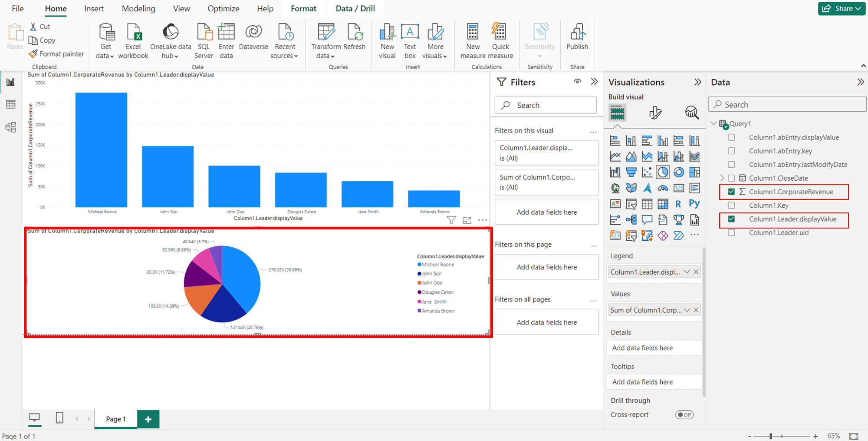Move the zoom slider handle in status bar
Screen dimensions: 868x441
pyautogui.click(x=771, y=436)
